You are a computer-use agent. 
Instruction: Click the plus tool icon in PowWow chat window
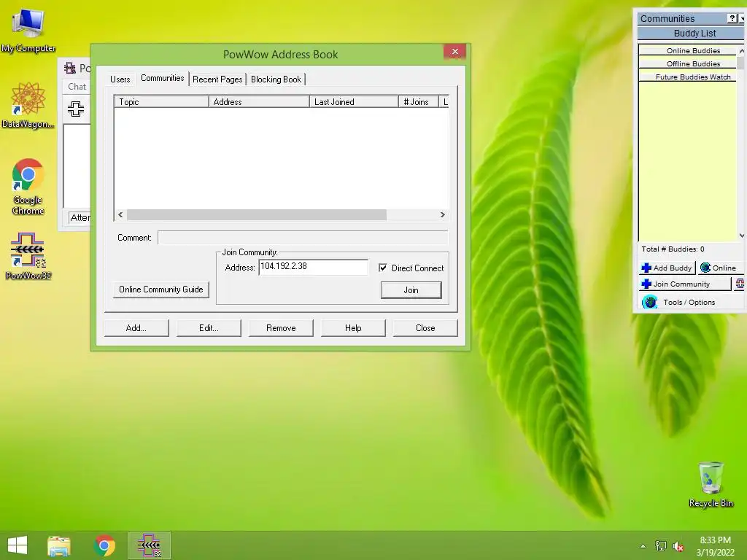click(x=76, y=109)
